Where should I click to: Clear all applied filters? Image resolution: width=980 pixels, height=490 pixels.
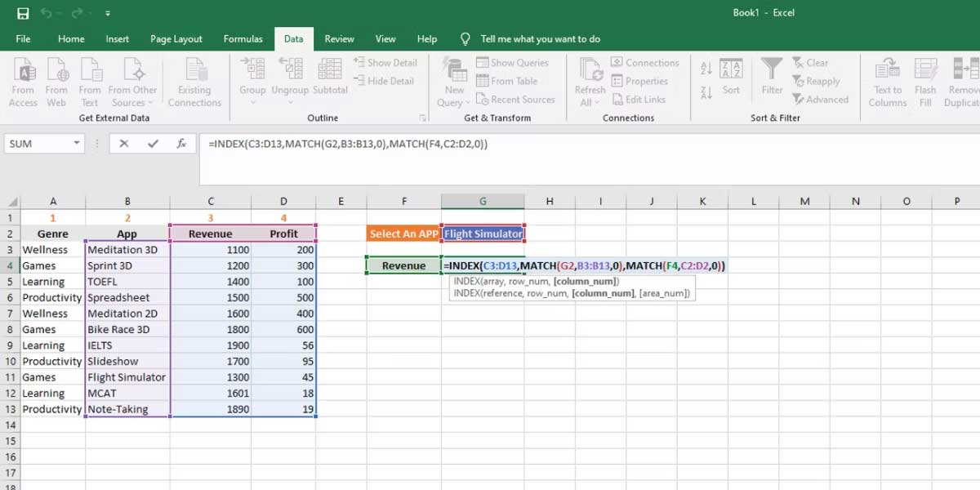[812, 62]
